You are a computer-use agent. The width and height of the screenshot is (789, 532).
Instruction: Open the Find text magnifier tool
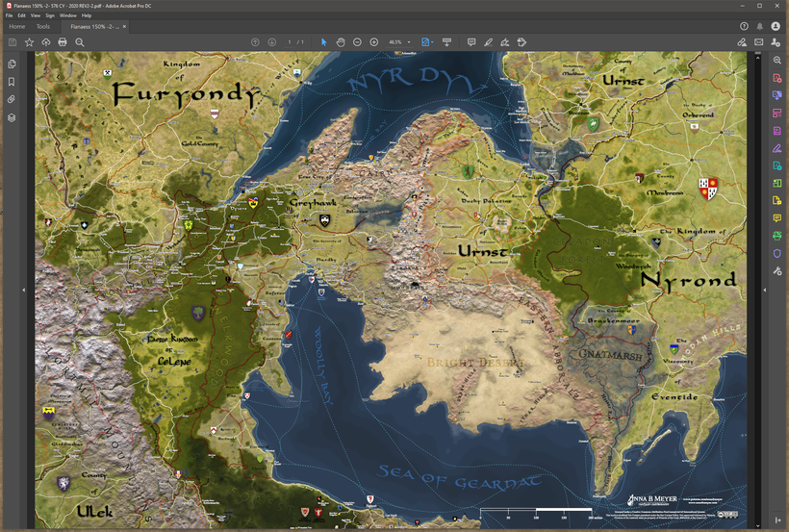pos(80,42)
